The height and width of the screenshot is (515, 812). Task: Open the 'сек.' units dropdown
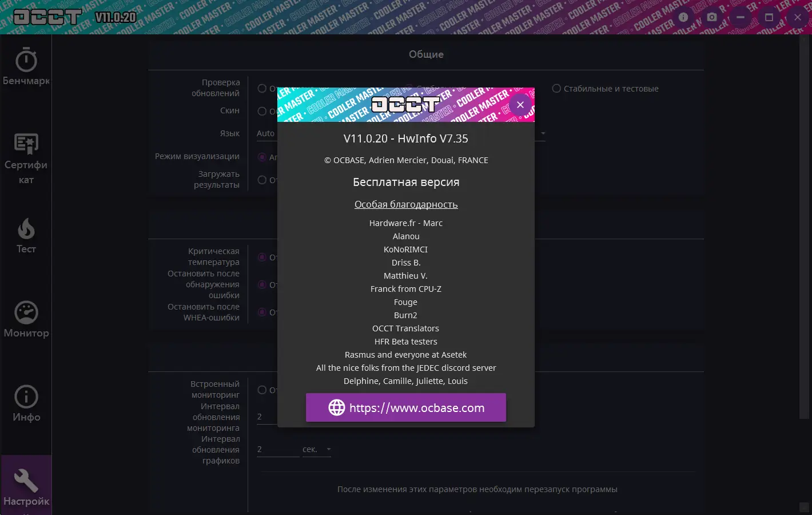coord(317,450)
